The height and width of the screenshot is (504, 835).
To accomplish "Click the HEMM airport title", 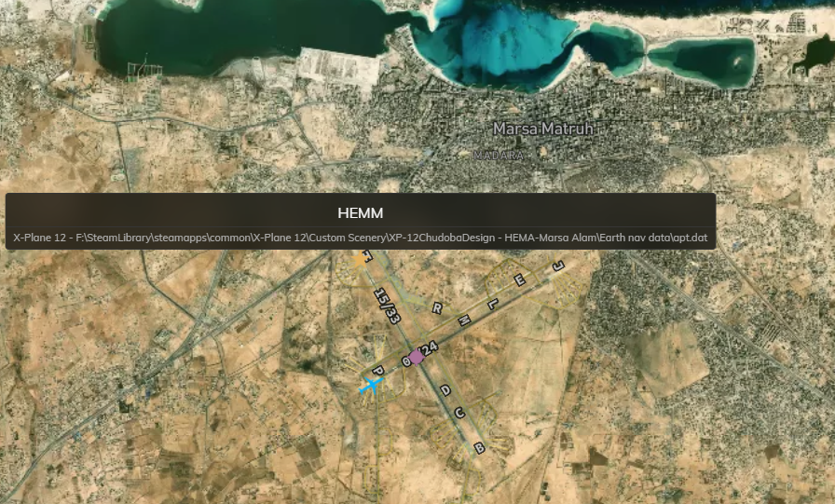I will point(360,213).
